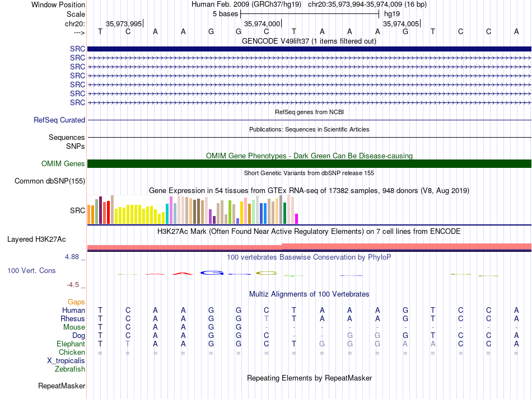Click the blue G PhyloP conservation logo
The width and height of the screenshot is (532, 399).
pos(212,273)
